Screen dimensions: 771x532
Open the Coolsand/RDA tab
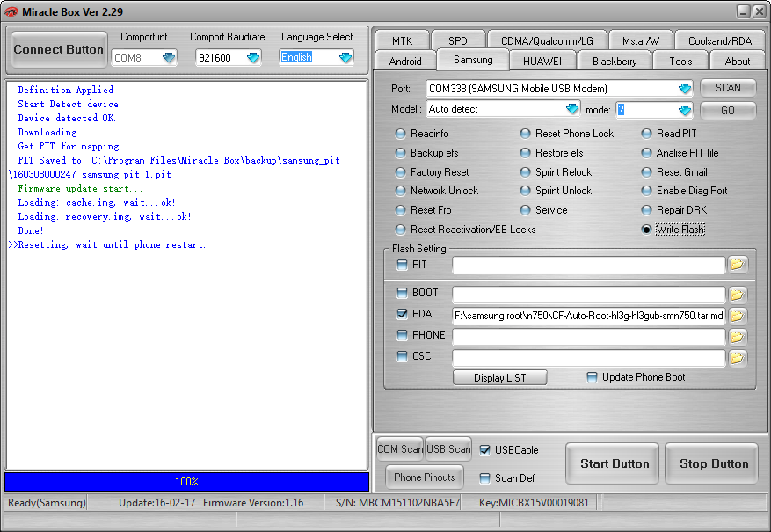tap(720, 40)
